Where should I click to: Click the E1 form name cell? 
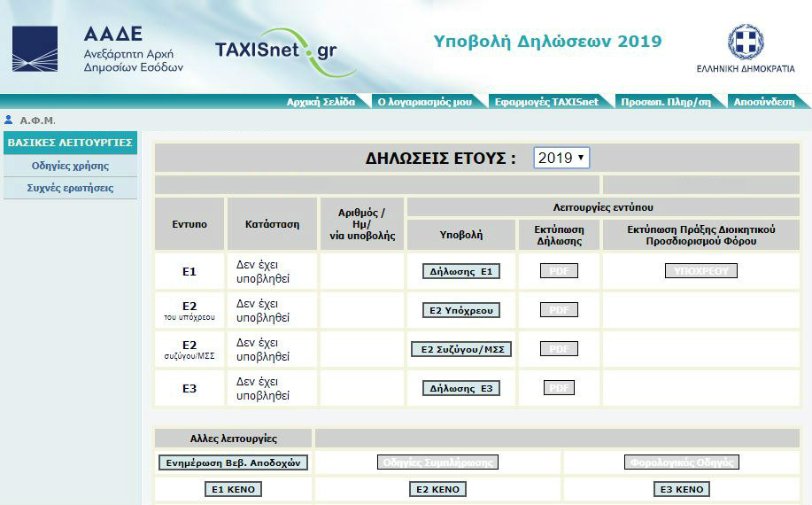[189, 271]
